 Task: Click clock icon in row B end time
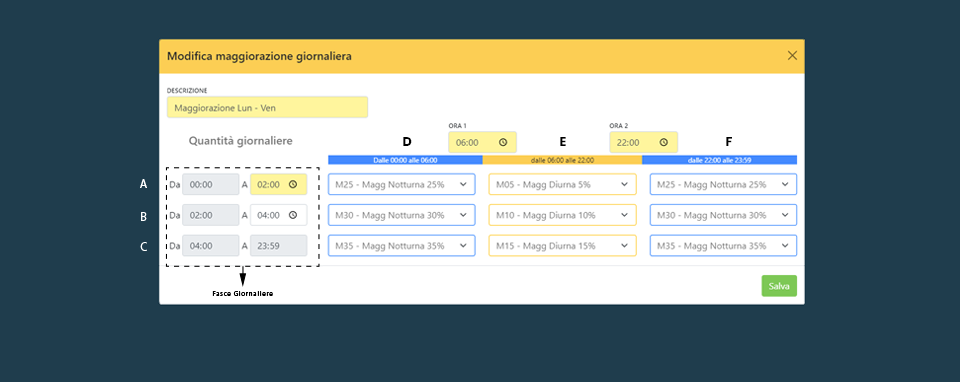coord(293,215)
